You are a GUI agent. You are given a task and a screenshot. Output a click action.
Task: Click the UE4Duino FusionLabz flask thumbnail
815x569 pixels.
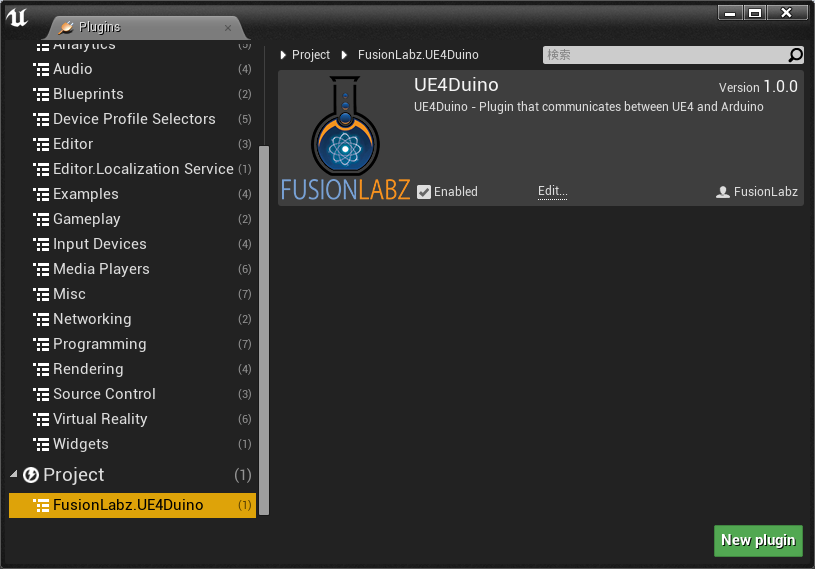(x=345, y=138)
